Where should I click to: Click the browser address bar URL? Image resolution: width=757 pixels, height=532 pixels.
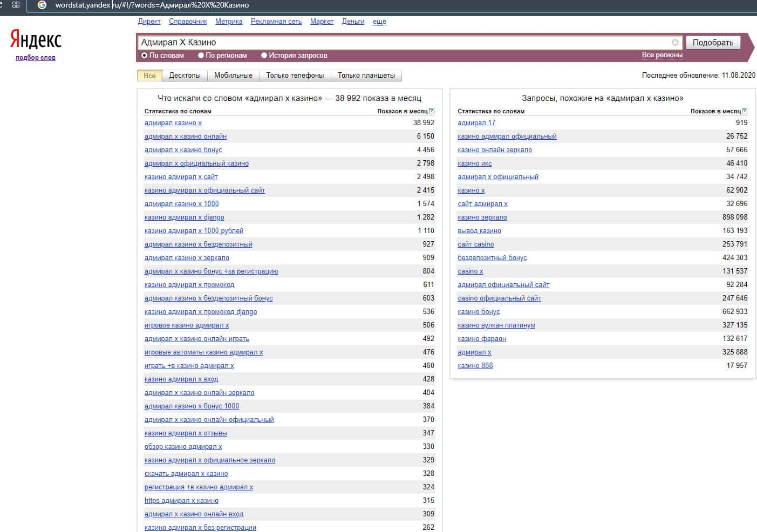tap(152, 5)
